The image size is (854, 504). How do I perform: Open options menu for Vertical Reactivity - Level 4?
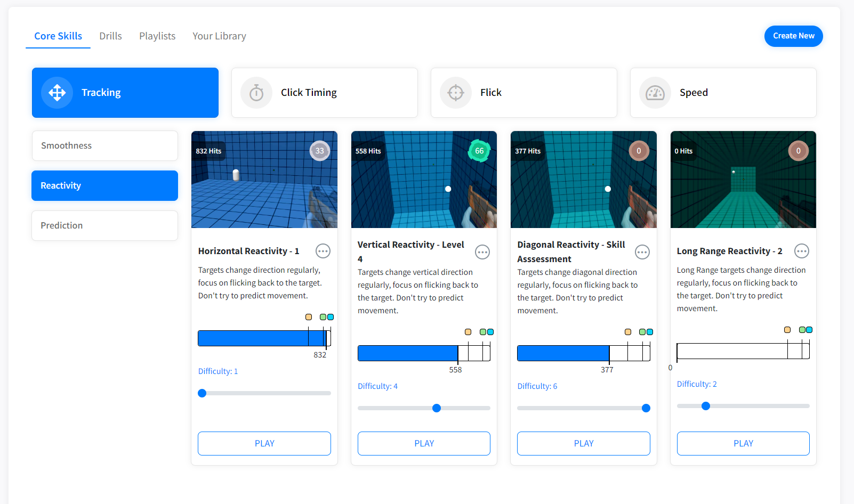click(x=482, y=252)
